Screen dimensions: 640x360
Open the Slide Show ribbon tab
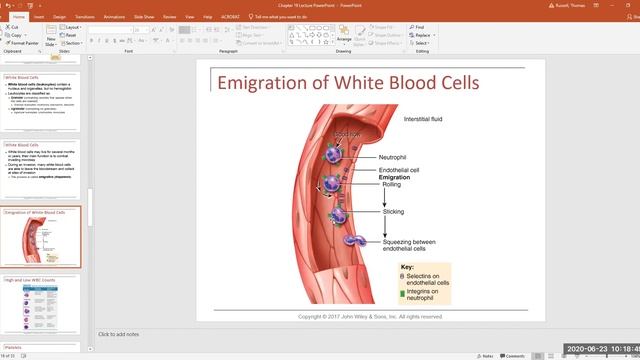pos(144,17)
